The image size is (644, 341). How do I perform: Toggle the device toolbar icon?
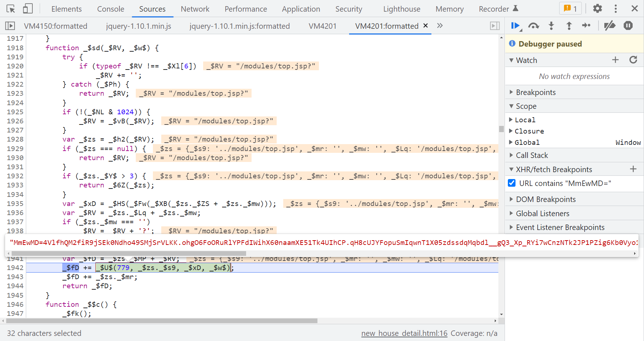tap(28, 9)
